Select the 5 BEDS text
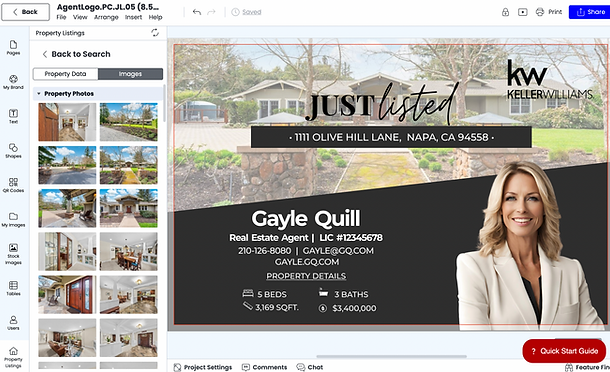610x372 pixels. [x=272, y=294]
